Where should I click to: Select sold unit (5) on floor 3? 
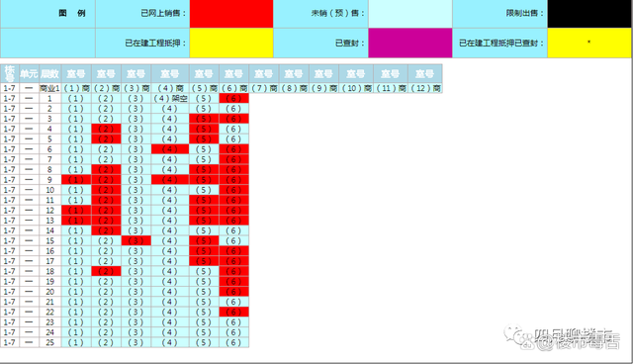click(204, 119)
